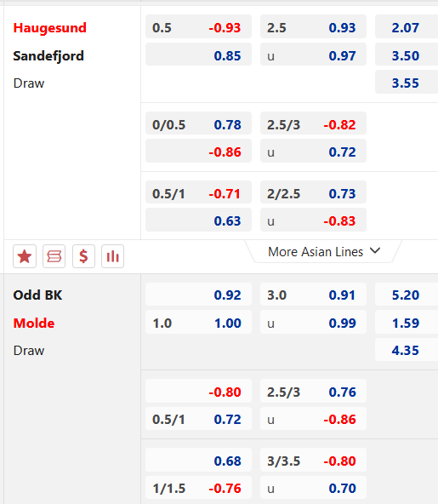Pick under at -0.86
The image size is (438, 504).
(x=313, y=418)
